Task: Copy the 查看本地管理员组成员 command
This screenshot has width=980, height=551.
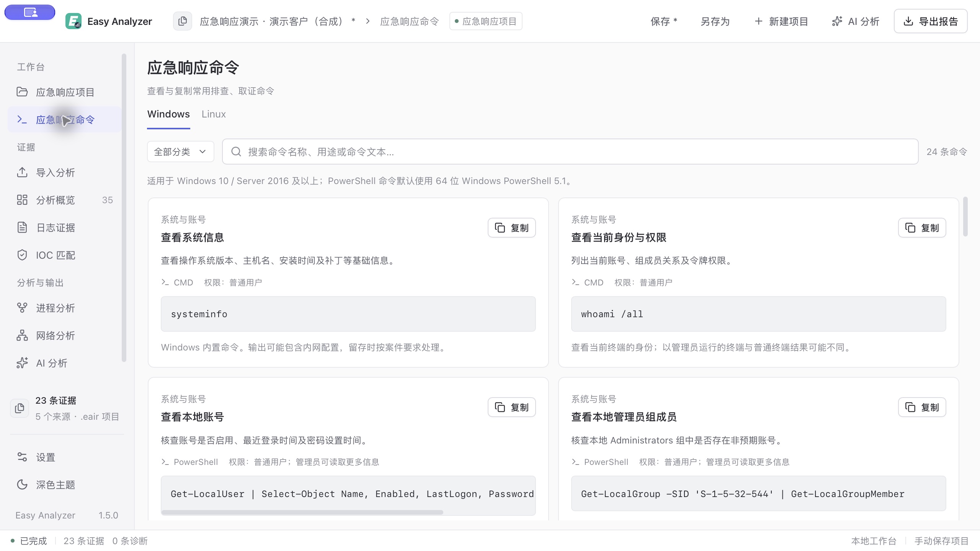Action: tap(922, 407)
